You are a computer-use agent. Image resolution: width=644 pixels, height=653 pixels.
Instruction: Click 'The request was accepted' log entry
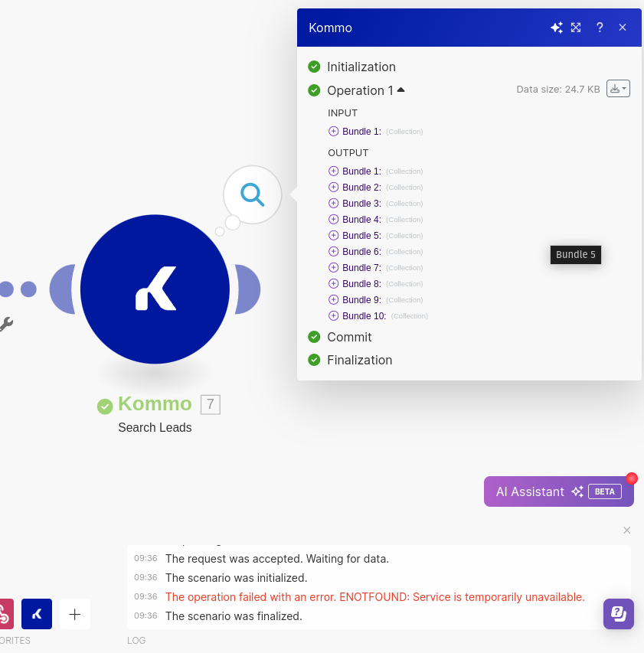click(x=277, y=559)
